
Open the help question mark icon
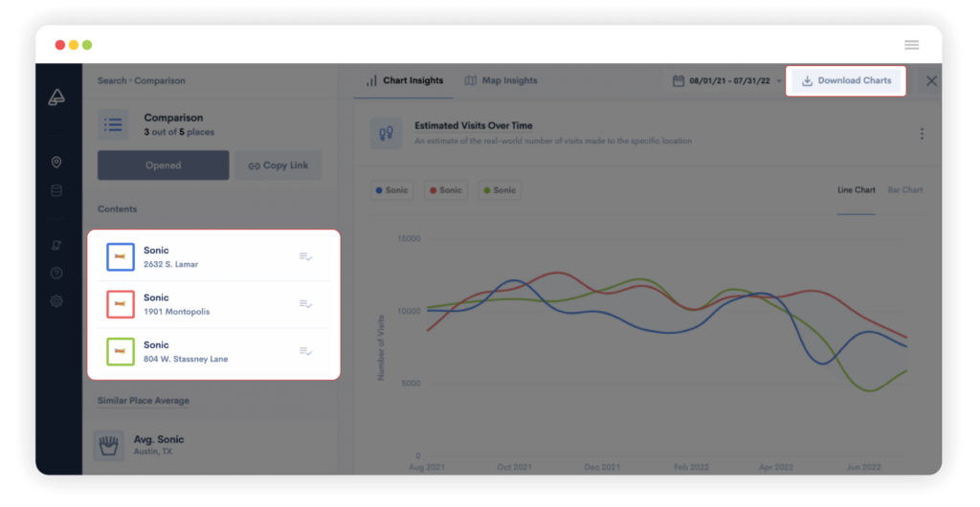(x=56, y=273)
